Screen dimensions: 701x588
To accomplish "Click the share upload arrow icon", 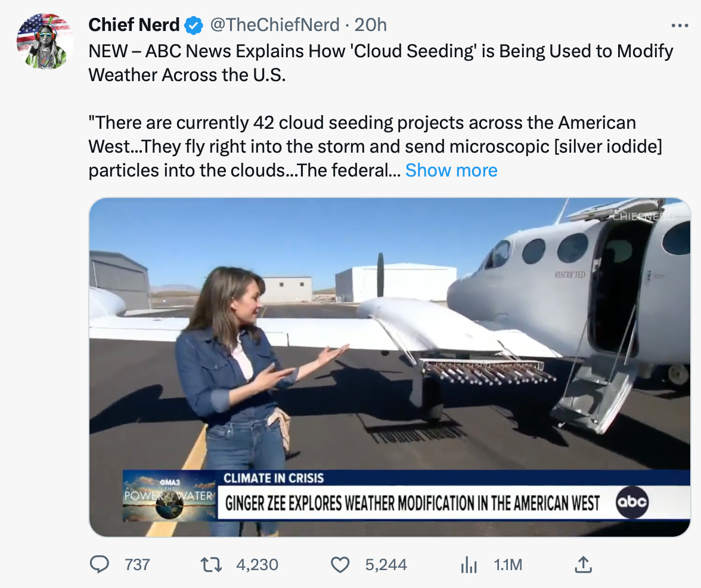I will click(582, 564).
